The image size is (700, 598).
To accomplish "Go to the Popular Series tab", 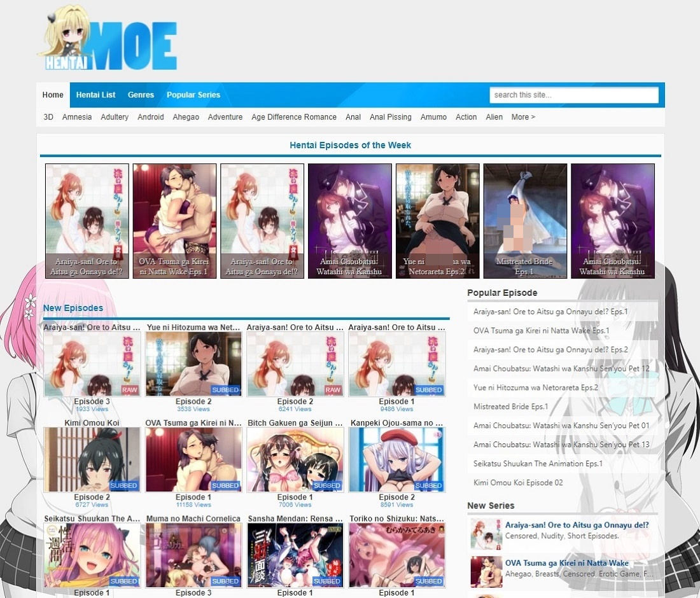I will tap(193, 95).
